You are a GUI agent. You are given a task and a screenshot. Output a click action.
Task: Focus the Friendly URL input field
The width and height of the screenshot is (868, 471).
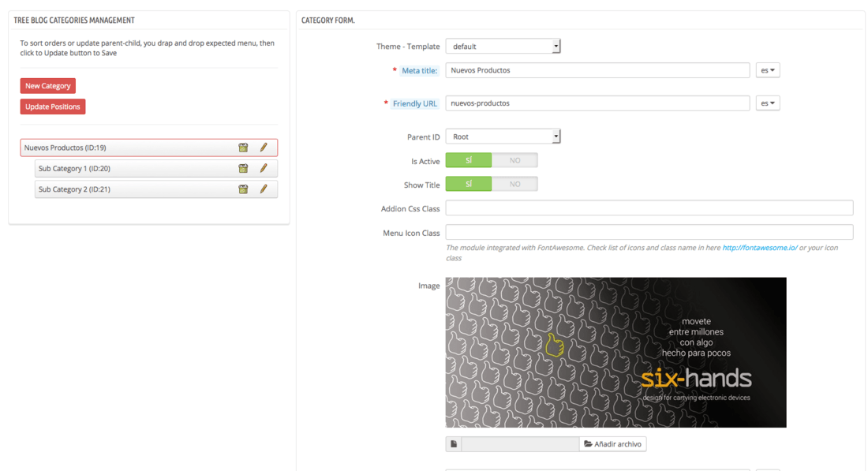(x=598, y=103)
